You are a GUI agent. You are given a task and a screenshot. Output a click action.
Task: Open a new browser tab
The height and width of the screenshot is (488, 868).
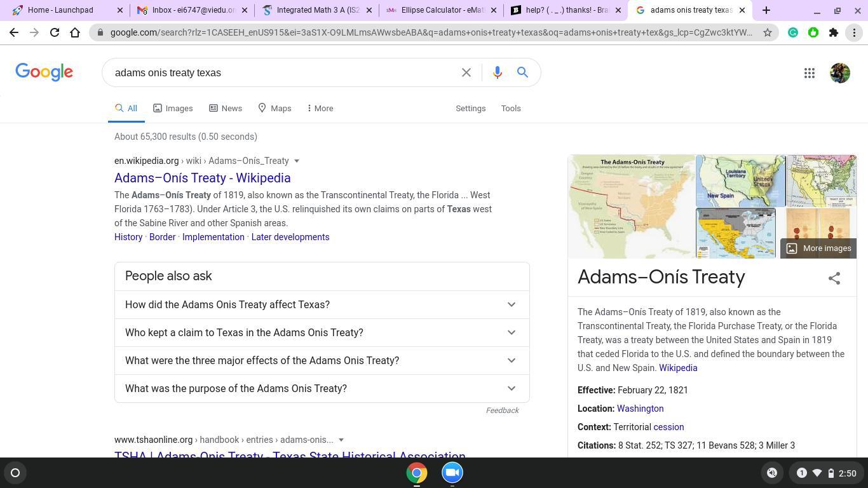click(766, 10)
